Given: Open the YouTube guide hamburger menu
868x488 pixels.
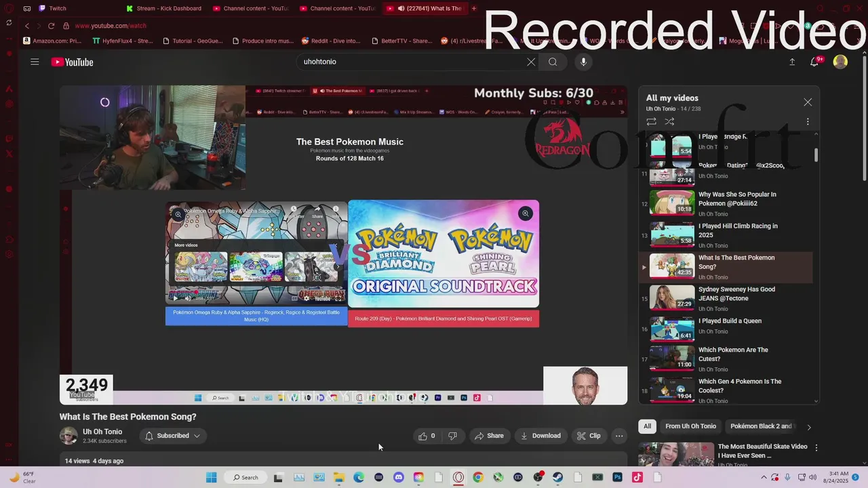Looking at the screenshot, I should click(35, 62).
